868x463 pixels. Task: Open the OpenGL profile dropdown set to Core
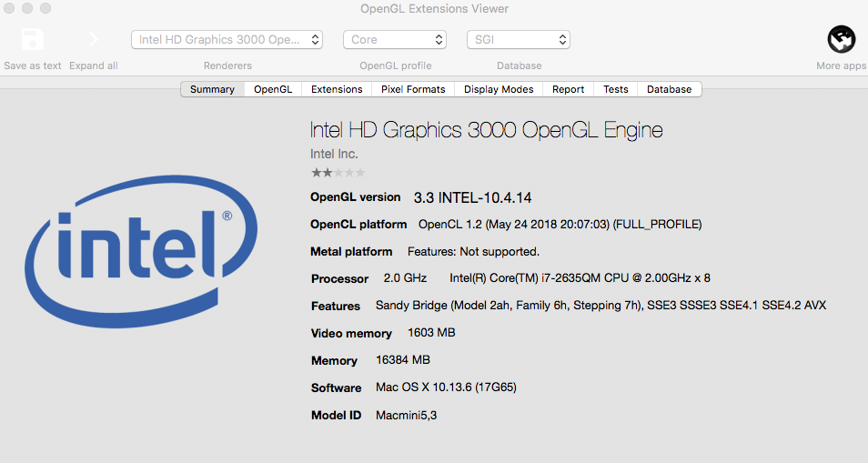pos(395,40)
